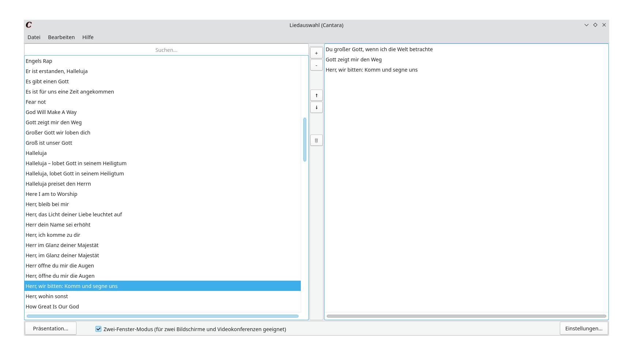Screen dimensions: 633x364
Task: Select 'Es gibt einen Gott'
Action: click(x=162, y=81)
